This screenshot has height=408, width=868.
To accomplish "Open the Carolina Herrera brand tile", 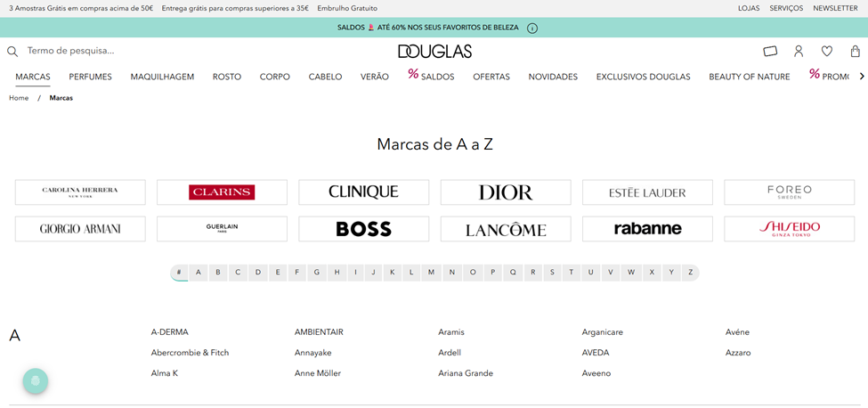I will click(x=80, y=192).
